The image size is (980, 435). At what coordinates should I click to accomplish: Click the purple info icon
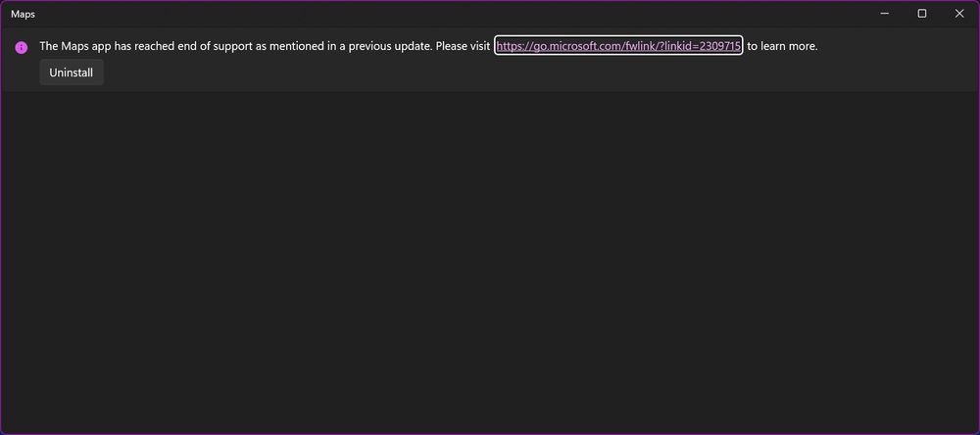(22, 48)
